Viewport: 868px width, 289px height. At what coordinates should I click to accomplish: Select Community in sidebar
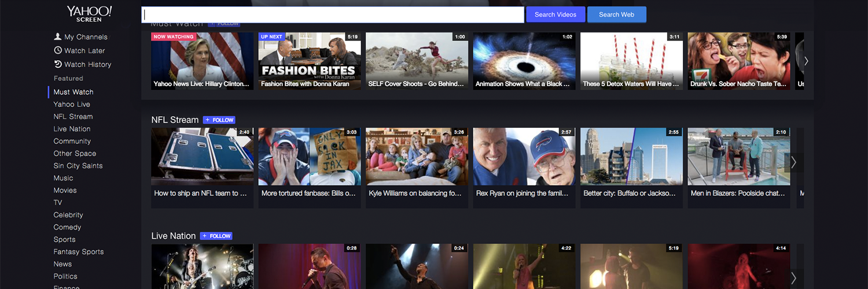(x=72, y=141)
